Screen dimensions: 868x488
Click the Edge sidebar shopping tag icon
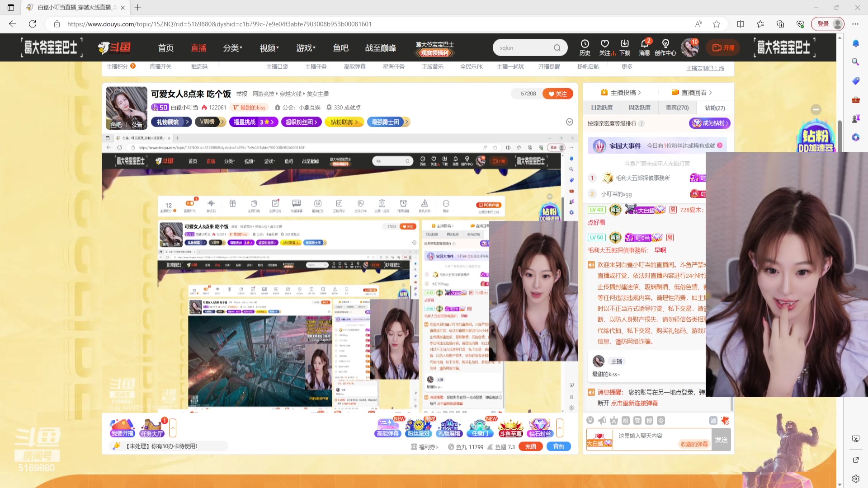point(855,81)
